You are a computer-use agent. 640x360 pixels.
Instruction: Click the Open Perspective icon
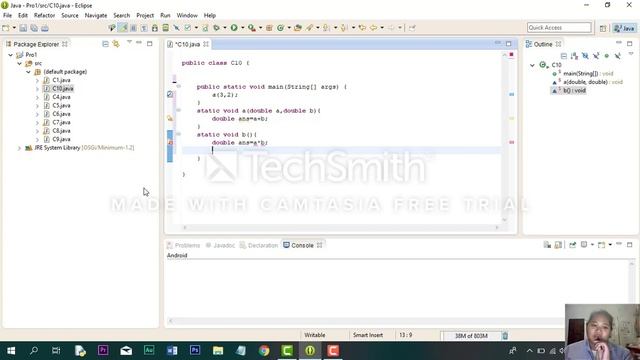click(603, 28)
